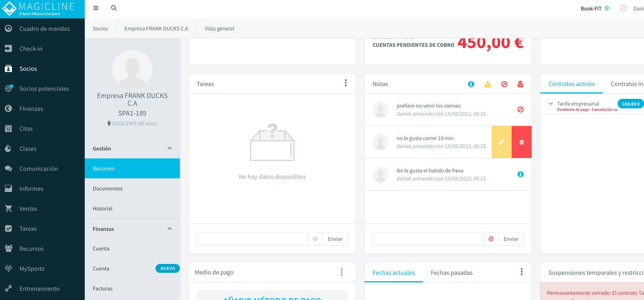This screenshot has height=300, width=644.
Task: Delete the 'no le gusta correr' note
Action: pyautogui.click(x=522, y=142)
